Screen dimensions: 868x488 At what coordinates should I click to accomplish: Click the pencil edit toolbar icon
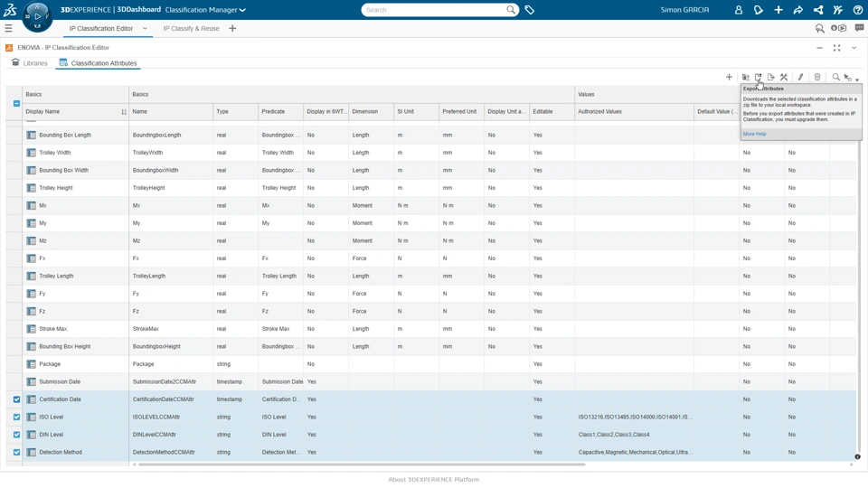pos(800,77)
